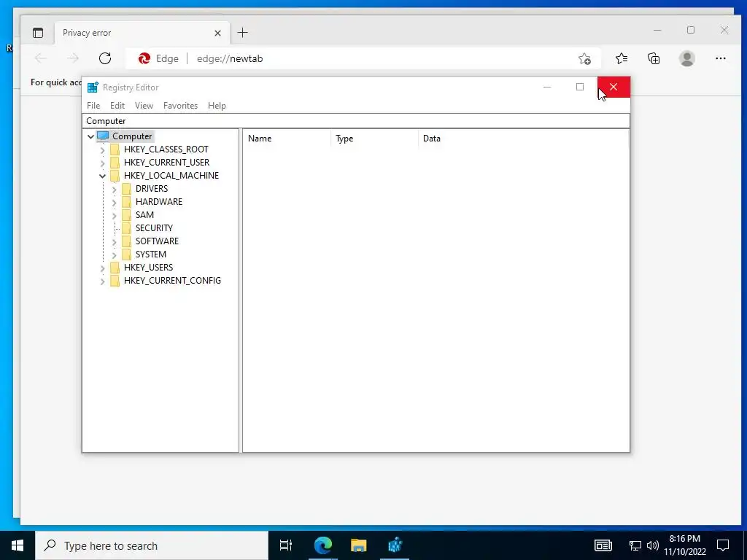Open Edge Settings and more menu
This screenshot has height=560, width=747.
pyautogui.click(x=720, y=58)
